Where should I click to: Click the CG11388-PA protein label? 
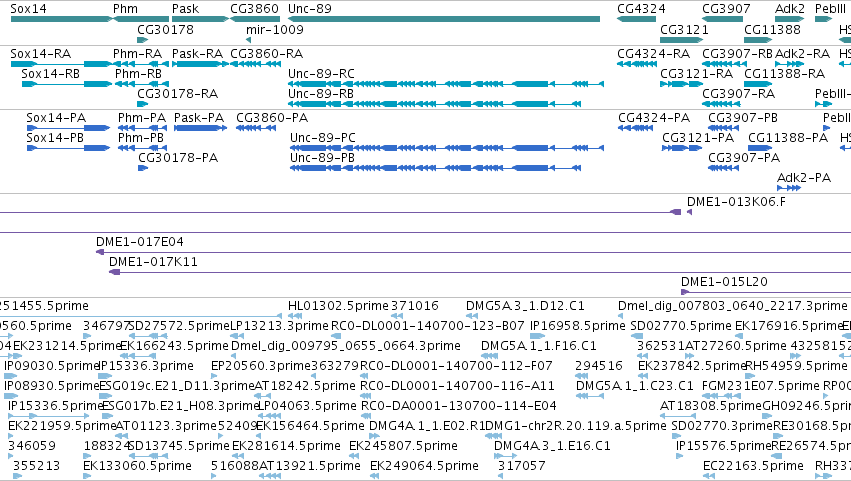[x=788, y=137]
